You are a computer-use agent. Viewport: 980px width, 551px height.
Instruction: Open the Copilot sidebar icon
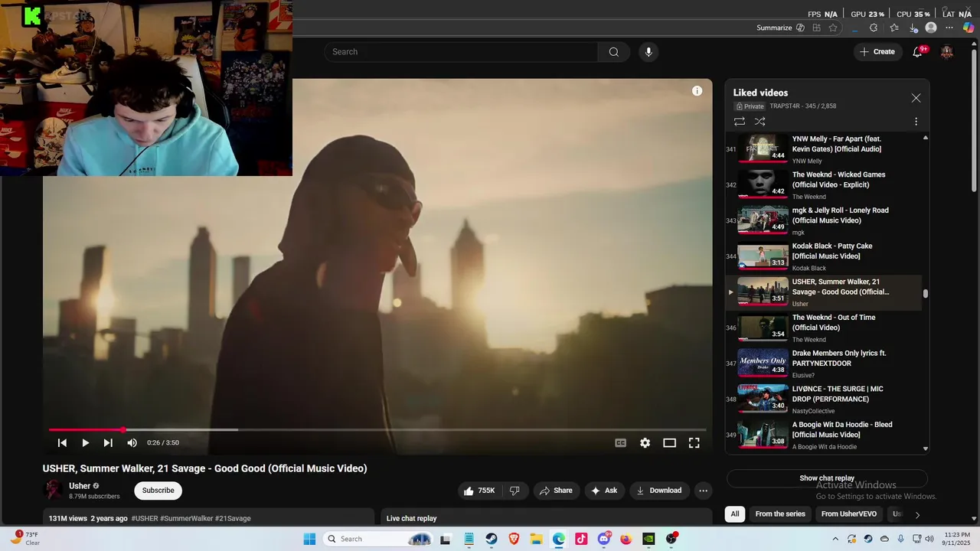(x=969, y=28)
